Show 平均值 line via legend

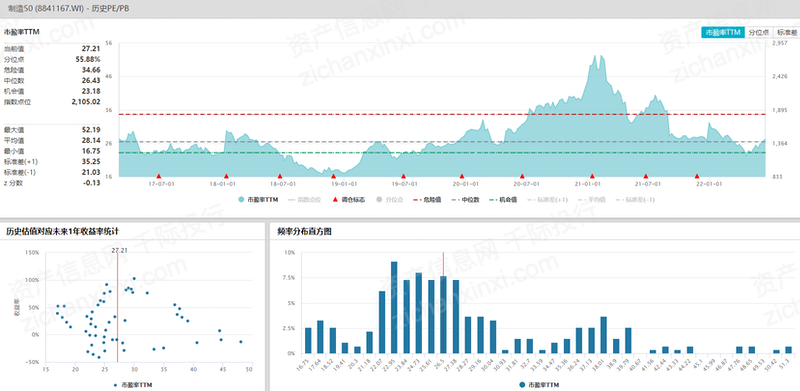click(x=591, y=200)
